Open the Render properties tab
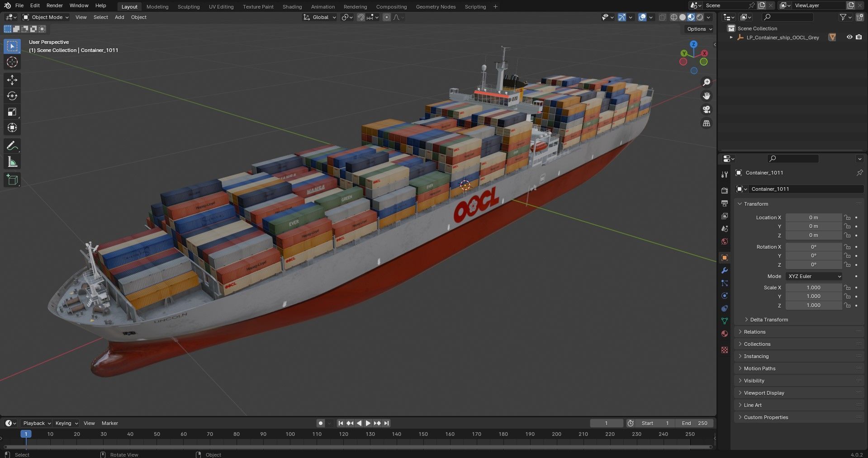This screenshot has width=868, height=458. tap(725, 191)
